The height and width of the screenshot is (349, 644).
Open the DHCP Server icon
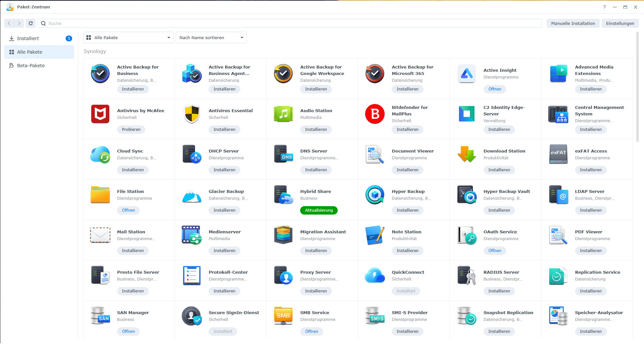192,154
